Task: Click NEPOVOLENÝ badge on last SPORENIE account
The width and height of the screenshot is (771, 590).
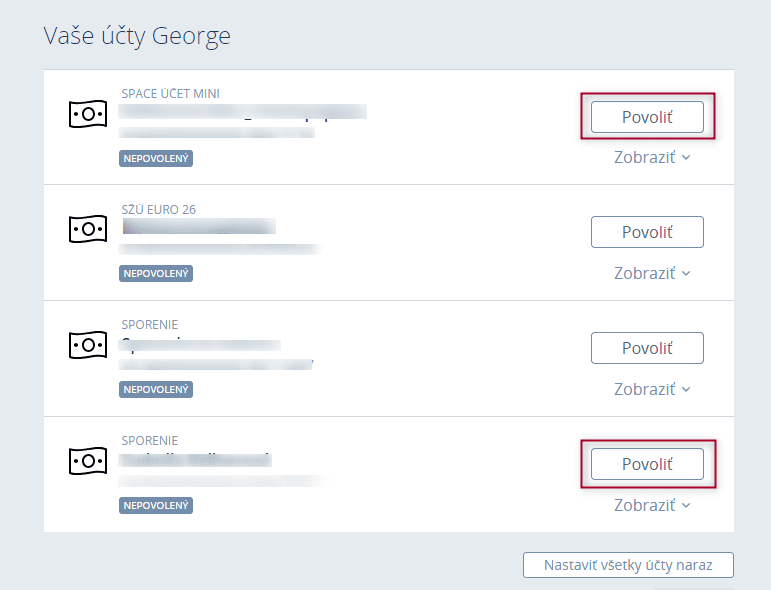Action: [x=156, y=505]
